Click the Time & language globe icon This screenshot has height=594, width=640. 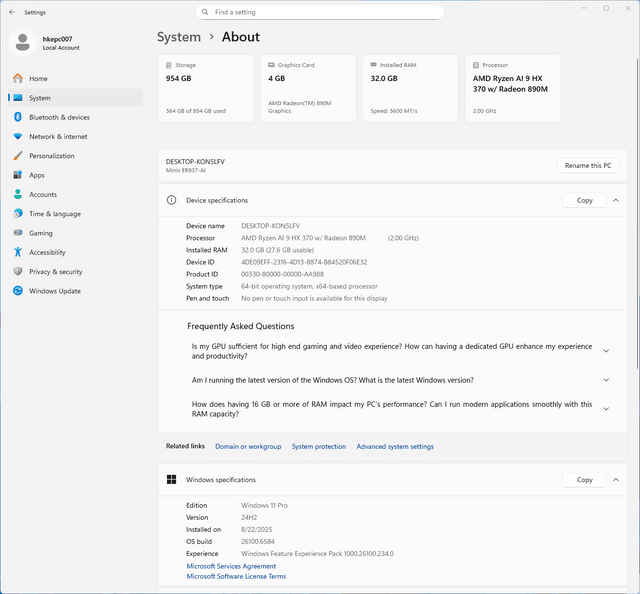pyautogui.click(x=18, y=214)
